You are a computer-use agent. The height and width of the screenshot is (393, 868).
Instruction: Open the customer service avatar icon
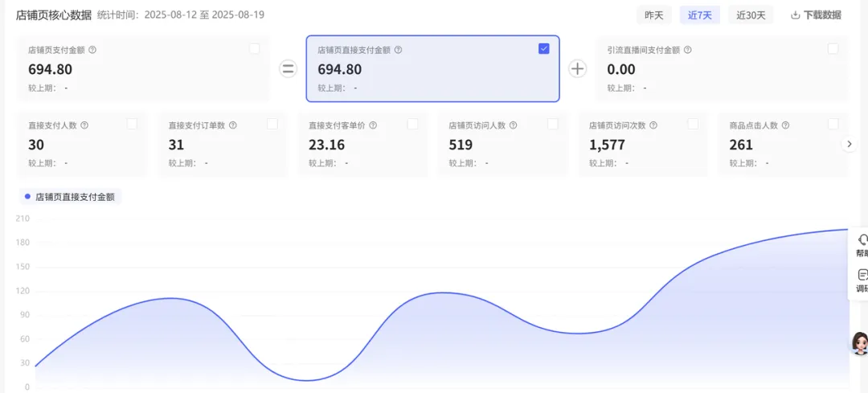pos(859,343)
